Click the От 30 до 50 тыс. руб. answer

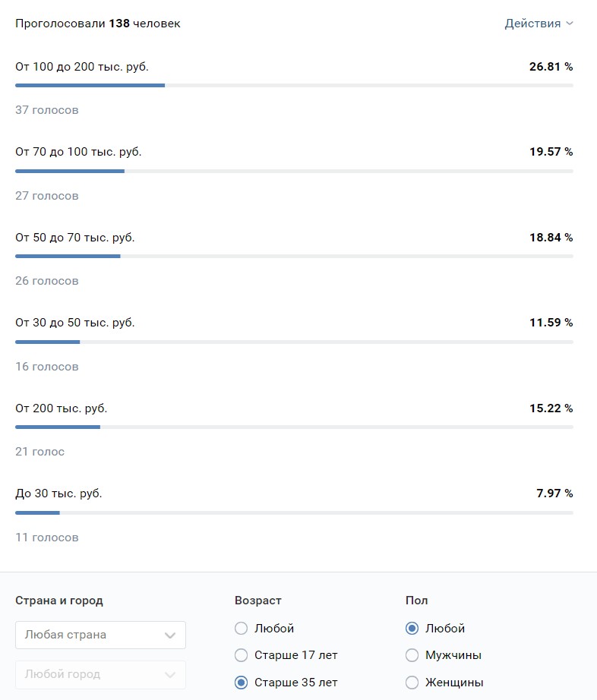[x=75, y=323]
